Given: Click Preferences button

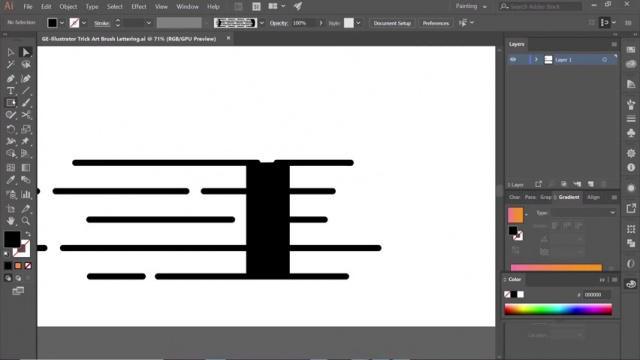Looking at the screenshot, I should pos(436,23).
